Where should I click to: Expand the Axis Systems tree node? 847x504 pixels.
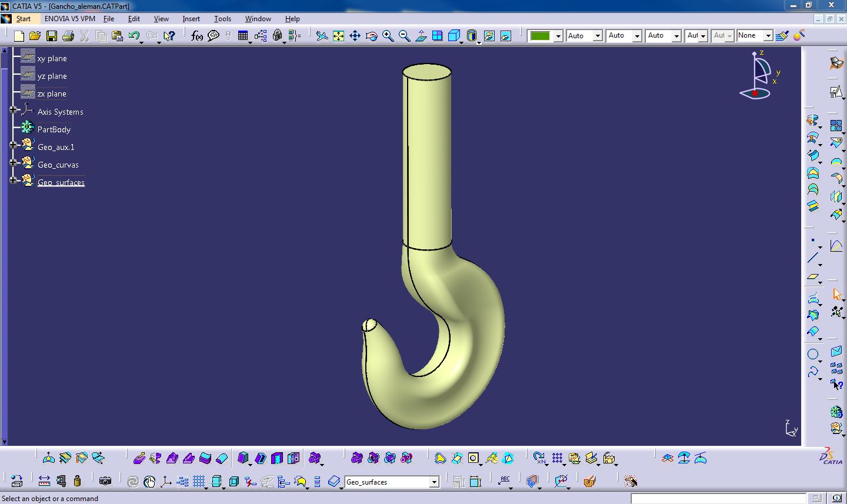[13, 109]
